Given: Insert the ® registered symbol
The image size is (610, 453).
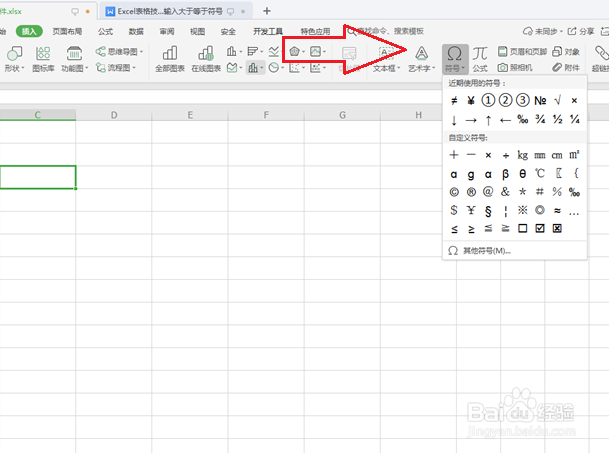Looking at the screenshot, I should tap(471, 192).
